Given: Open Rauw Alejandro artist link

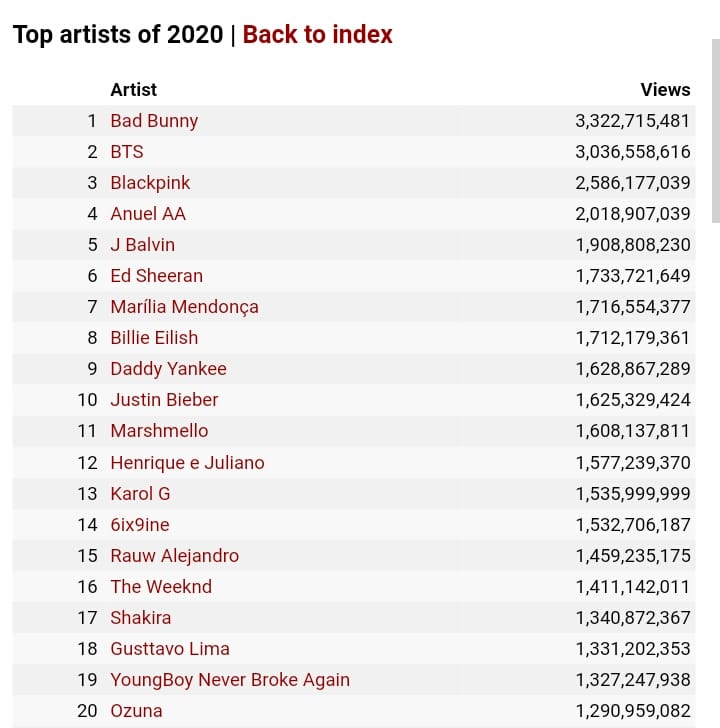Looking at the screenshot, I should coord(175,556).
